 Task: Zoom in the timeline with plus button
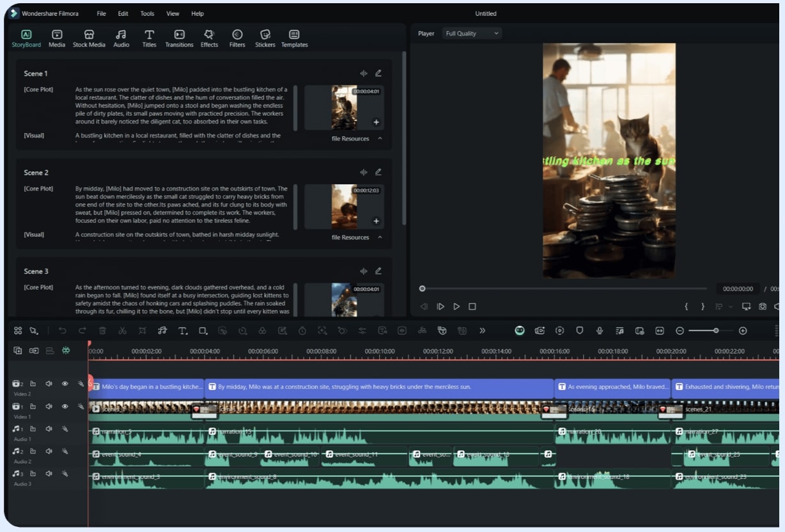743,331
